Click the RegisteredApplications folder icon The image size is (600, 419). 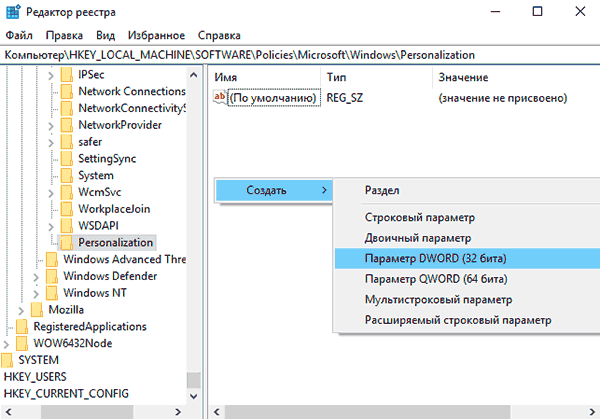pyautogui.click(x=22, y=327)
